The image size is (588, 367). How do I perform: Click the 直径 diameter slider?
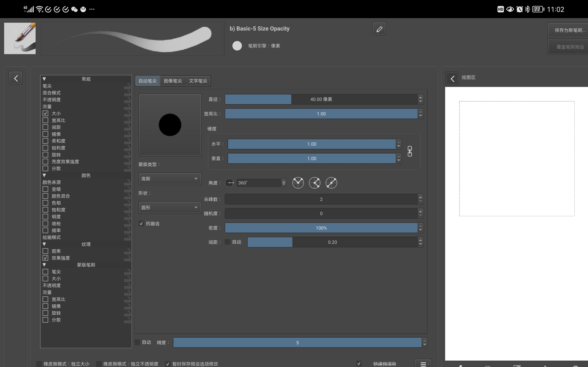tap(321, 99)
